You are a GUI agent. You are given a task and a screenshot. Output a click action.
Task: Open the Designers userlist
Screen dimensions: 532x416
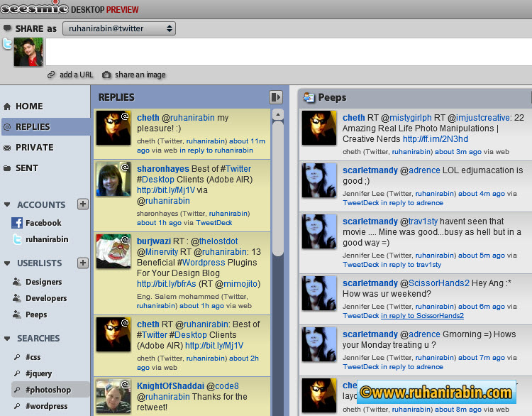[x=44, y=282]
